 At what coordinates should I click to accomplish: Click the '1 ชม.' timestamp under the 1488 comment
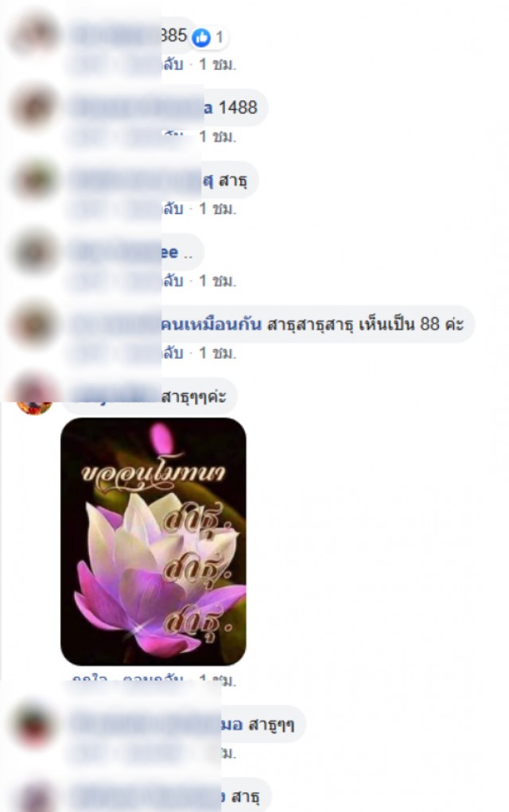pos(217,137)
